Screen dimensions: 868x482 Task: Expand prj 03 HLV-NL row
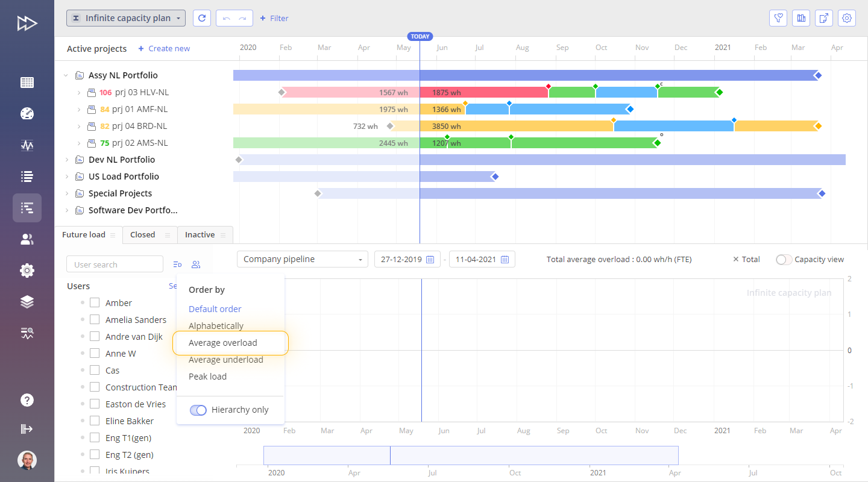click(78, 93)
